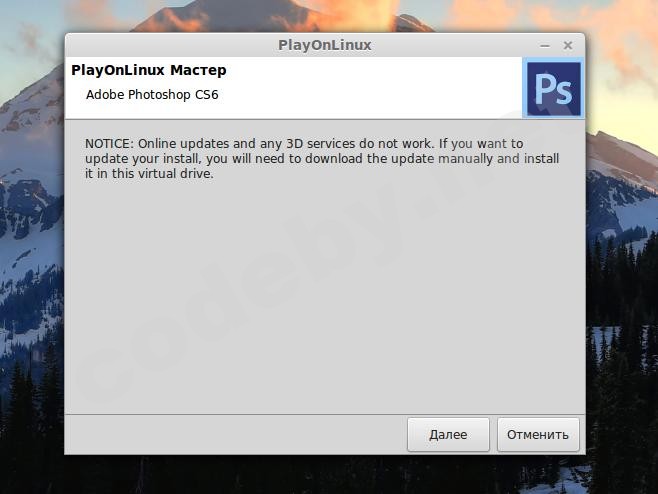Click the PlayOnLinux title bar text
Screen dimensions: 658x494
324,45
